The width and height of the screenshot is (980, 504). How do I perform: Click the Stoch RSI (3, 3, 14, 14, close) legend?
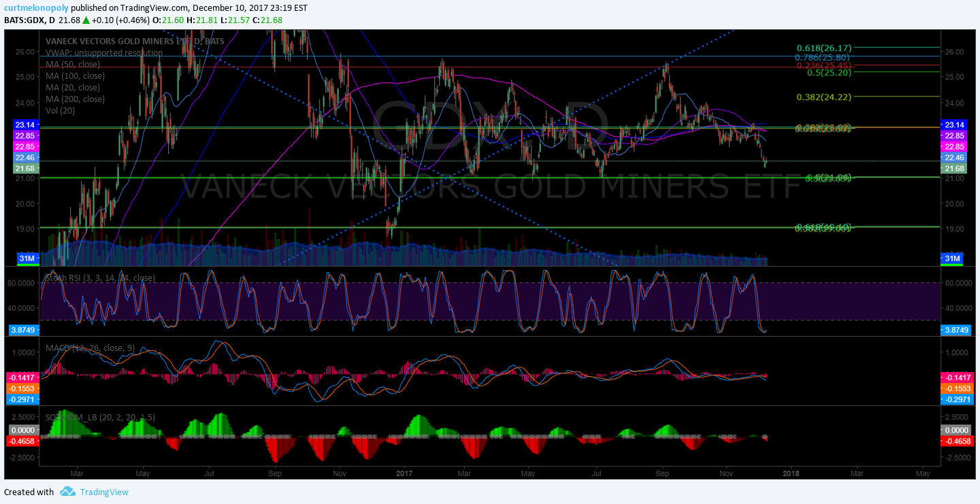[x=100, y=278]
